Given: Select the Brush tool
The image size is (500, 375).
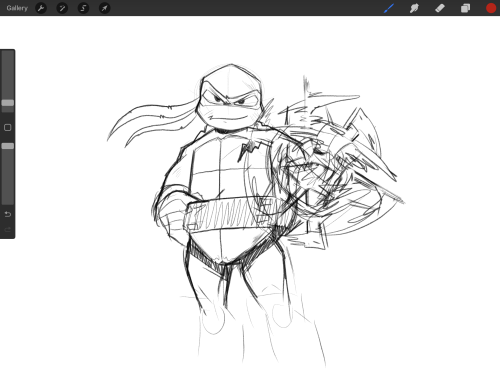Looking at the screenshot, I should click(389, 8).
